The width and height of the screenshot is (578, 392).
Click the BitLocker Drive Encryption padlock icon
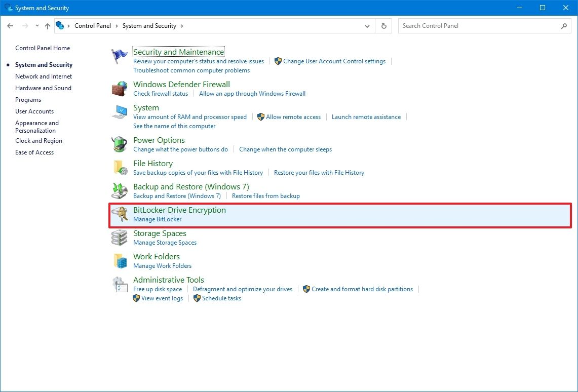pyautogui.click(x=119, y=214)
